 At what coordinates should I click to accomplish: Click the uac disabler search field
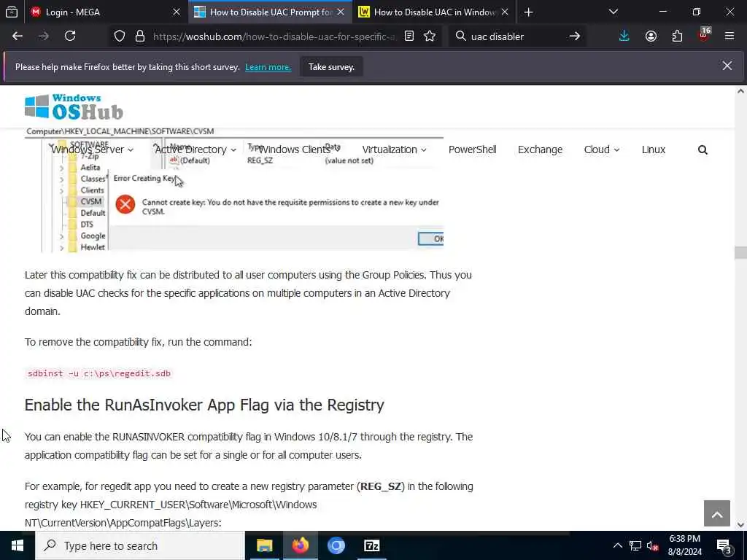tap(517, 36)
